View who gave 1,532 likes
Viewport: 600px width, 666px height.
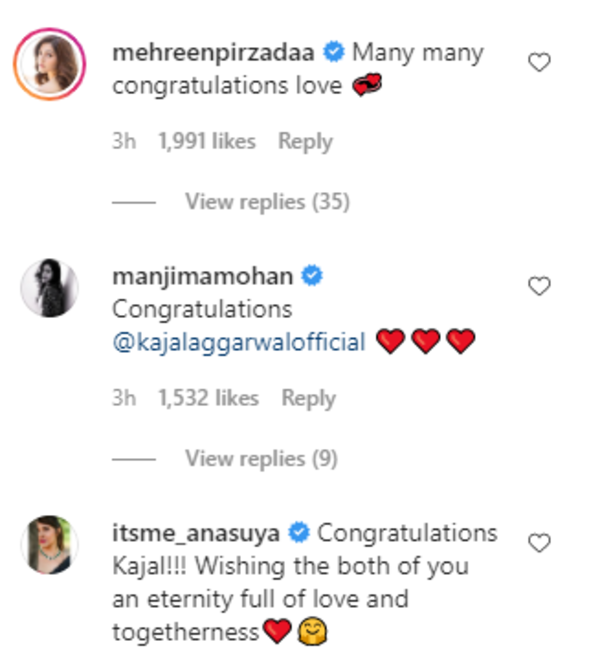coord(208,398)
